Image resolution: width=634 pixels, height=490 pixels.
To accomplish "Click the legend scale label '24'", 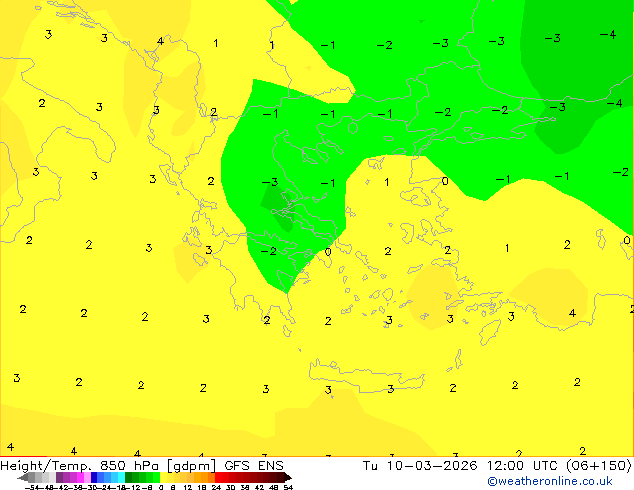I will tap(216, 487).
